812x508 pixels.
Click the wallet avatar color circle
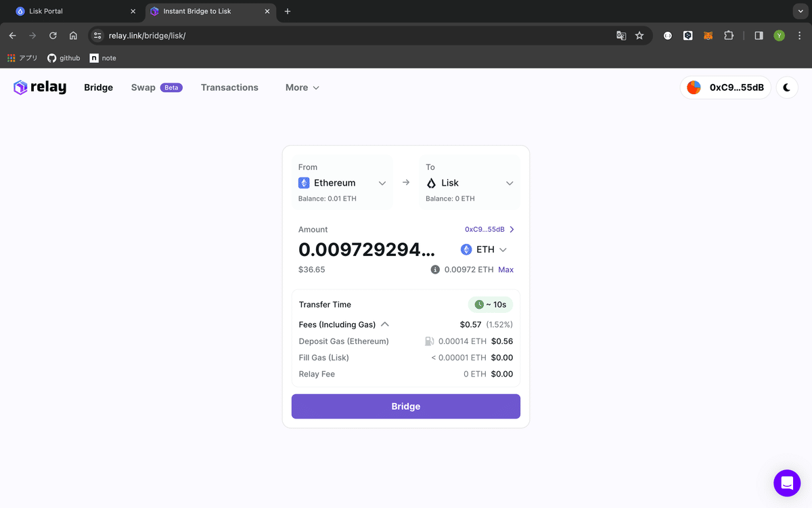(x=694, y=87)
